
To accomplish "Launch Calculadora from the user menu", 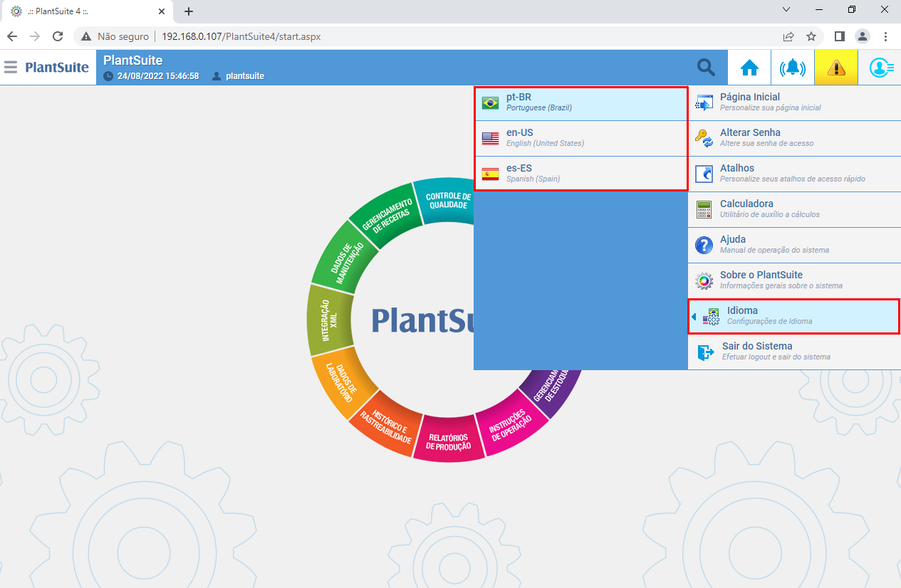I will click(x=794, y=210).
